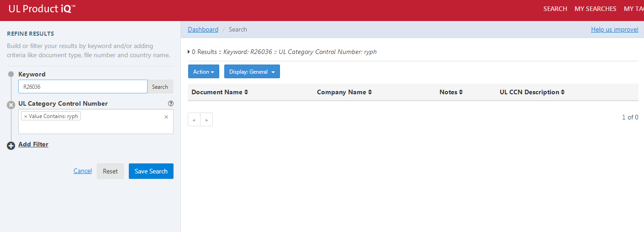
Task: Click the Add Filter plus icon
Action: pyautogui.click(x=11, y=146)
